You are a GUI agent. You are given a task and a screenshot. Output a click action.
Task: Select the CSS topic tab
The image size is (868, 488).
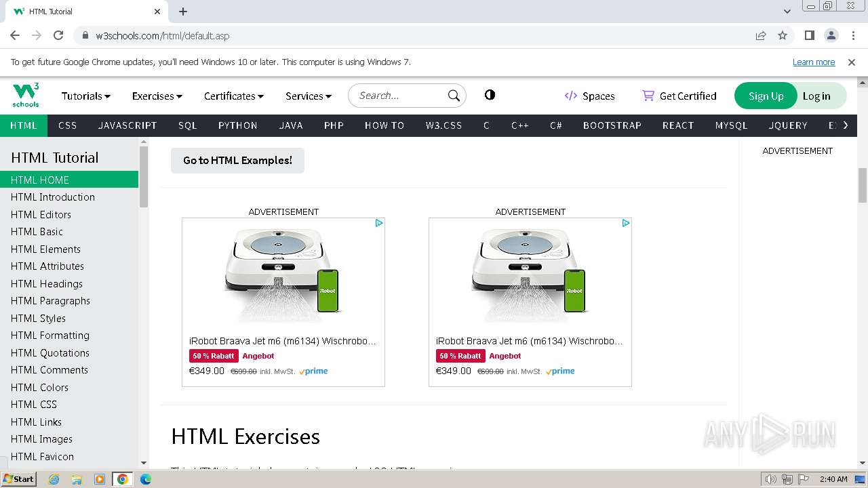(68, 125)
